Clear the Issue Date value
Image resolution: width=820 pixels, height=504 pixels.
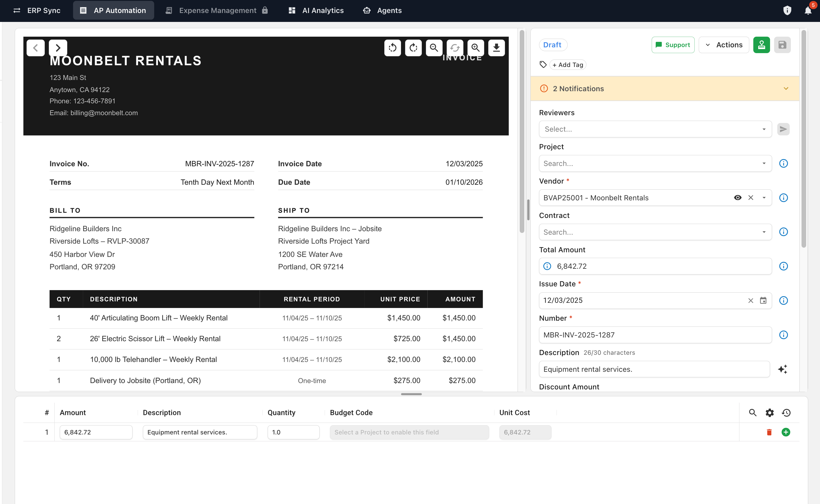coord(751,301)
